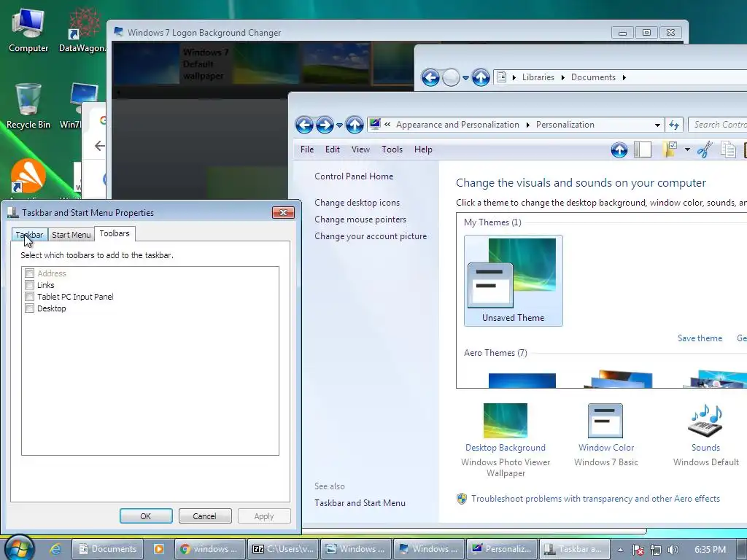Open Windows Media Player taskbar icon
The height and width of the screenshot is (560, 747).
pos(158,549)
